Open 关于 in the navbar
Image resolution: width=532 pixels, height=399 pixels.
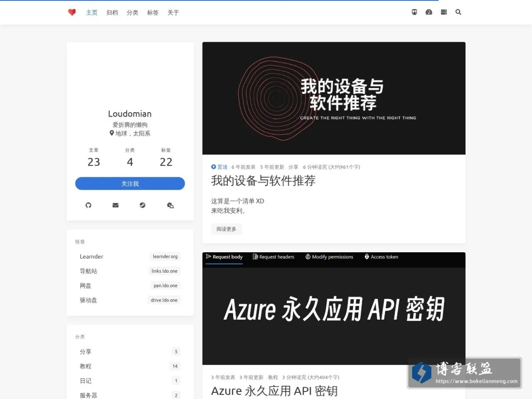click(173, 12)
